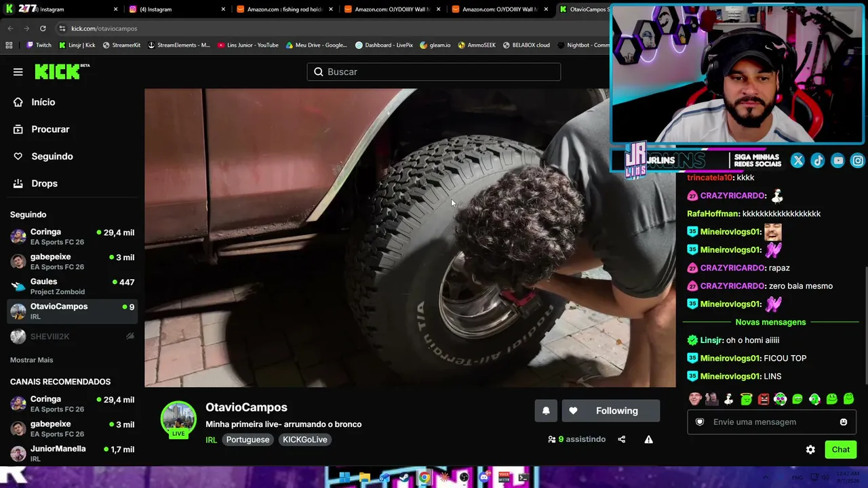Screen dimensions: 868x488
Task: Click the Following button
Action: point(611,411)
